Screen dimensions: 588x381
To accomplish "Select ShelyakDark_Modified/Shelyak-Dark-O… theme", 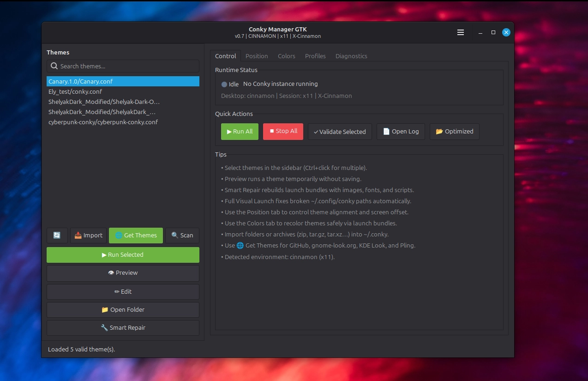I will 123,102.
